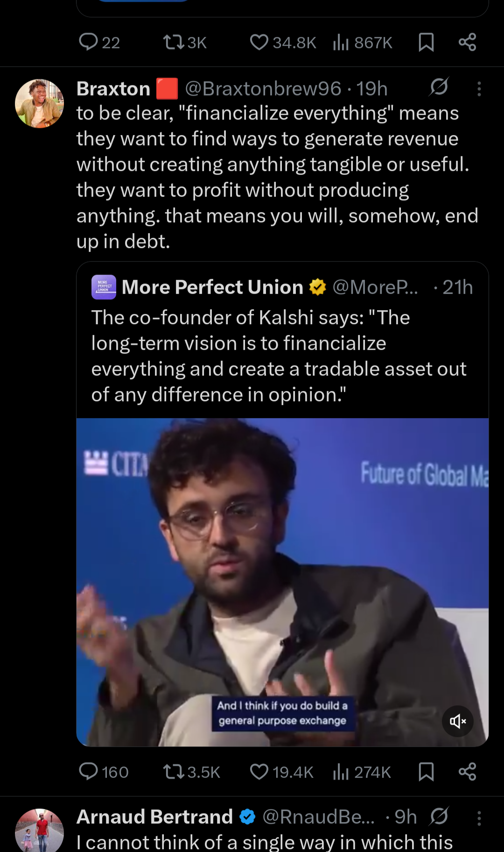The height and width of the screenshot is (852, 504).
Task: Unmute the Kalshi co-founder video
Action: tap(458, 721)
